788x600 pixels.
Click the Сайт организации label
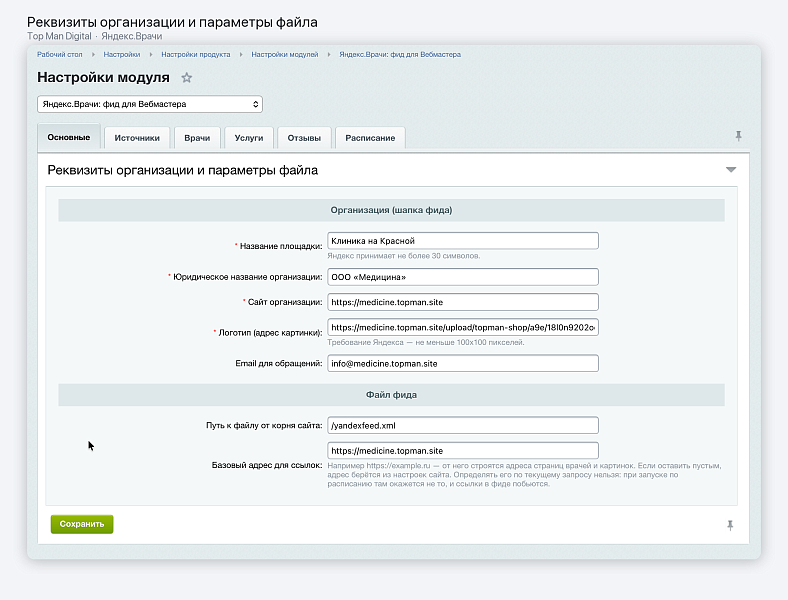(x=285, y=302)
